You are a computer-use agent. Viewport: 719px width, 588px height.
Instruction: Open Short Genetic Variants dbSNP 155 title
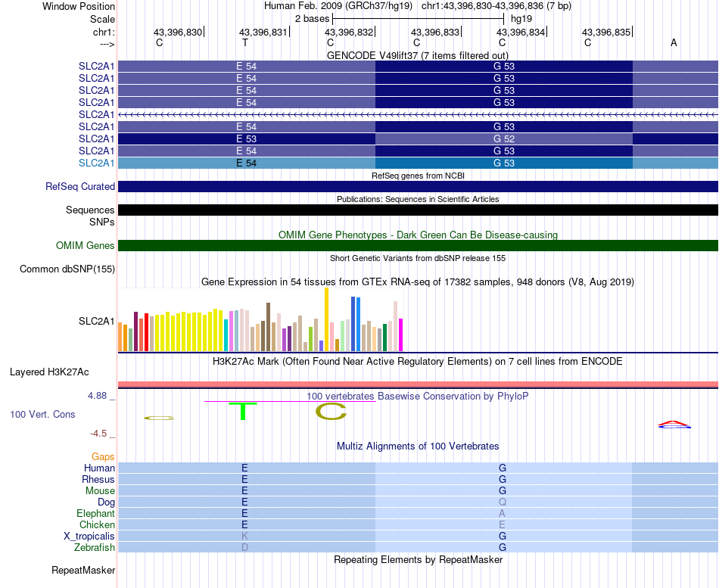(x=418, y=258)
